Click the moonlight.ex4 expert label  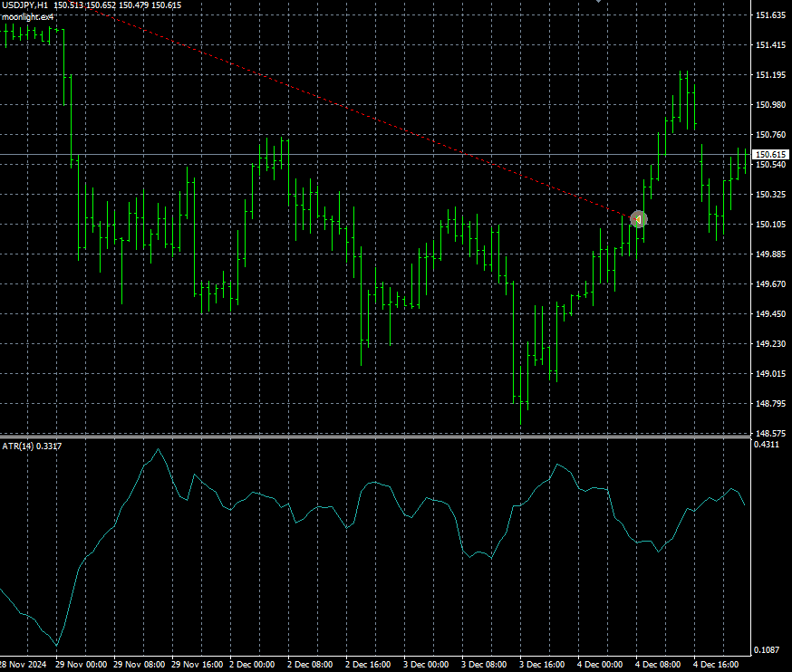28,17
